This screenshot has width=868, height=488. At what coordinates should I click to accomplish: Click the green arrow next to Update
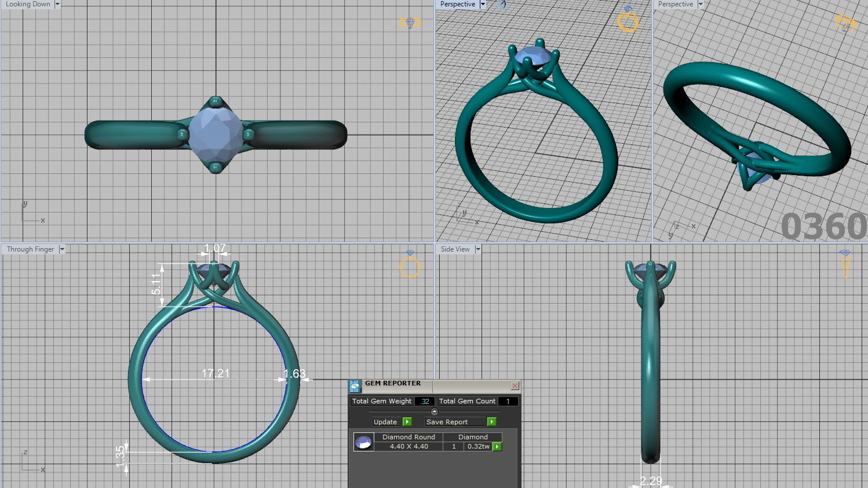click(407, 422)
